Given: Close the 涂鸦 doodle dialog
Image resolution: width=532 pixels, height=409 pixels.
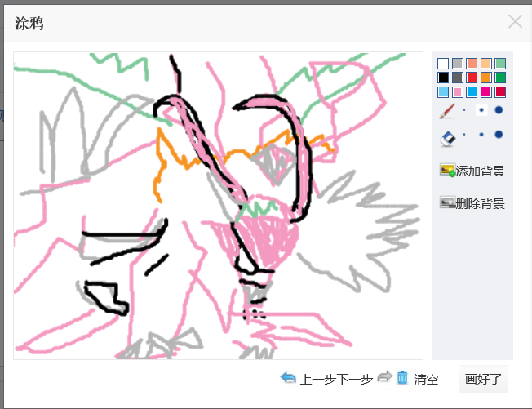Looking at the screenshot, I should coord(515,22).
